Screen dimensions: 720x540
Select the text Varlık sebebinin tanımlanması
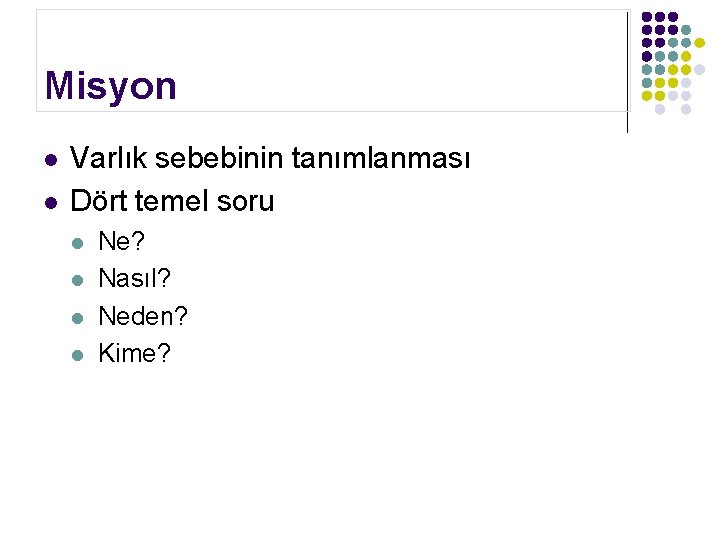tap(270, 159)
